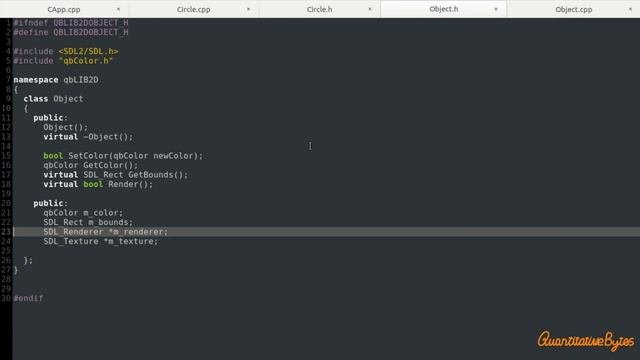Click 'SDL_Rect m_bounds;' member line
The height and width of the screenshot is (360, 640).
pos(88,222)
